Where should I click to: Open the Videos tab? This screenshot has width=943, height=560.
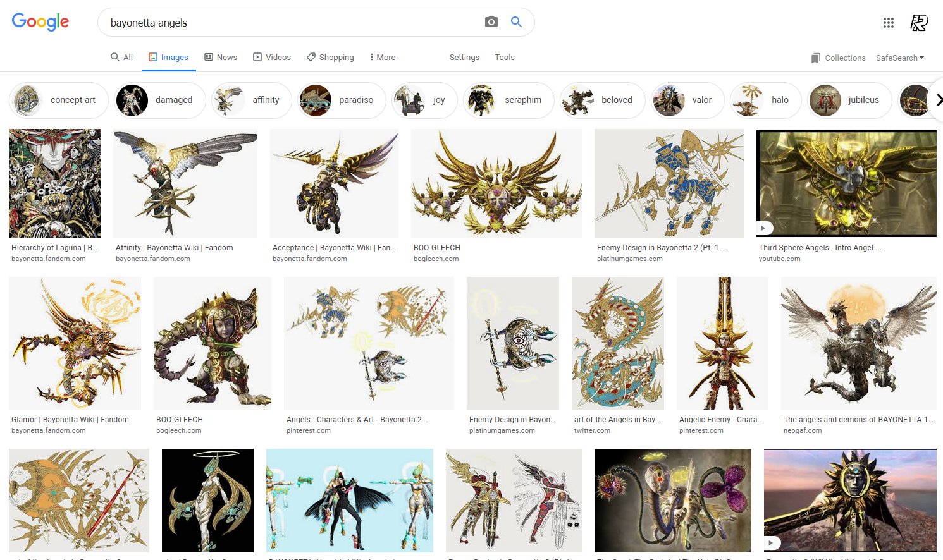(x=272, y=57)
